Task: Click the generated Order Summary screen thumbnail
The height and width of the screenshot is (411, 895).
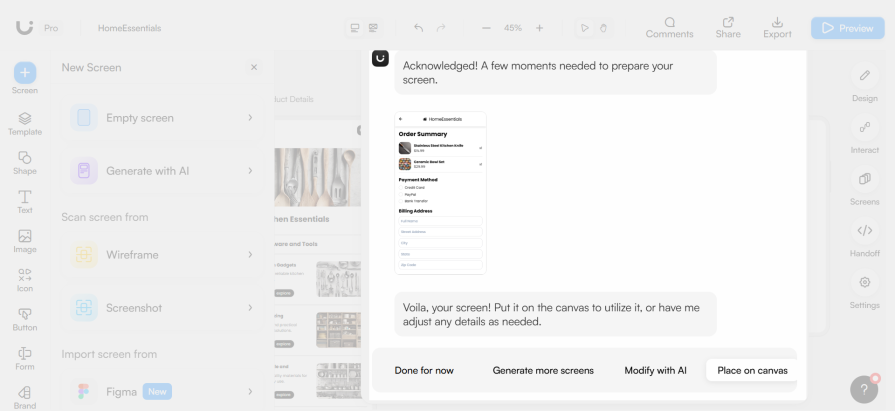Action: [440, 192]
